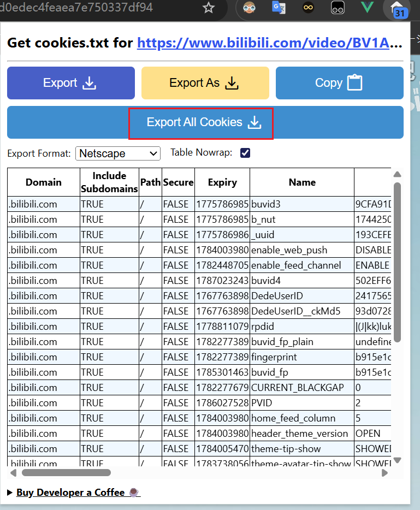
Task: Click the .bilibili.com domain in buvid3 row
Action: (44, 204)
